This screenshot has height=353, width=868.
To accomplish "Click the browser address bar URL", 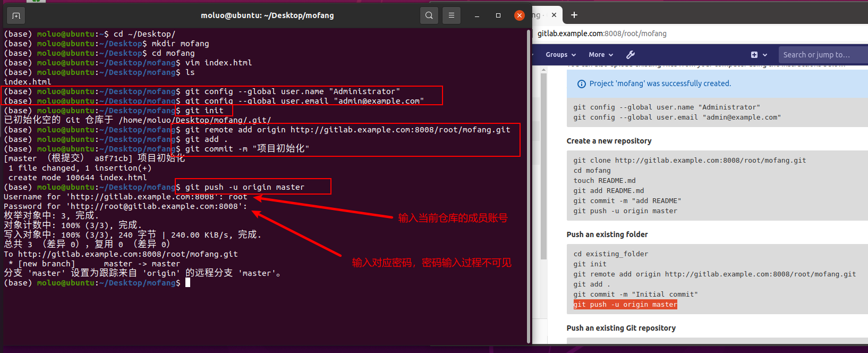I will coord(602,33).
